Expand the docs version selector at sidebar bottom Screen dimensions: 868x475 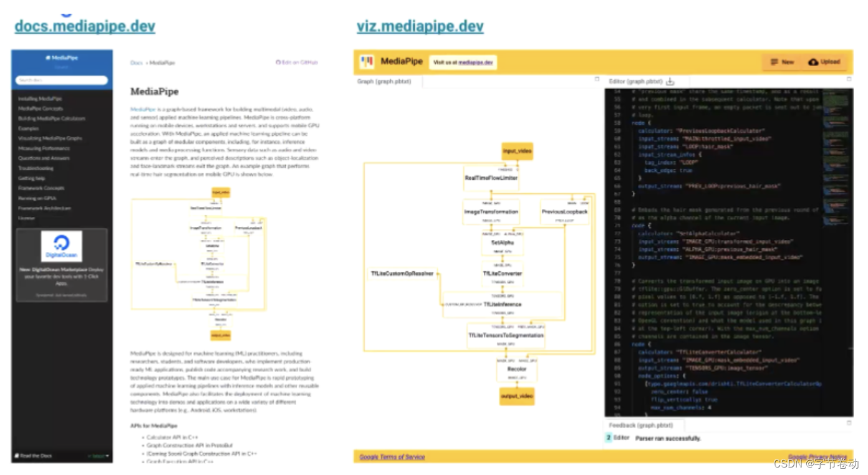(x=99, y=456)
